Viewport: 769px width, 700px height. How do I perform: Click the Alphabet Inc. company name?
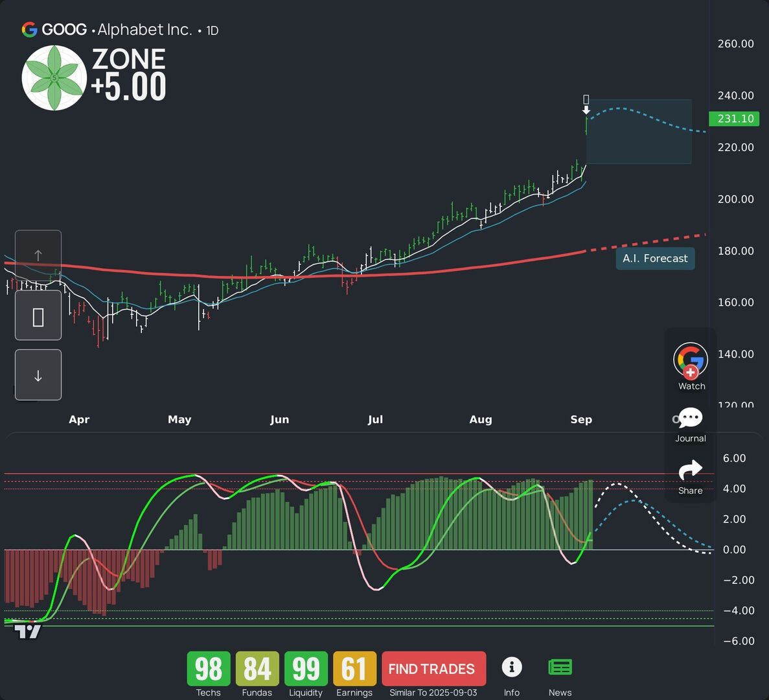(x=144, y=29)
